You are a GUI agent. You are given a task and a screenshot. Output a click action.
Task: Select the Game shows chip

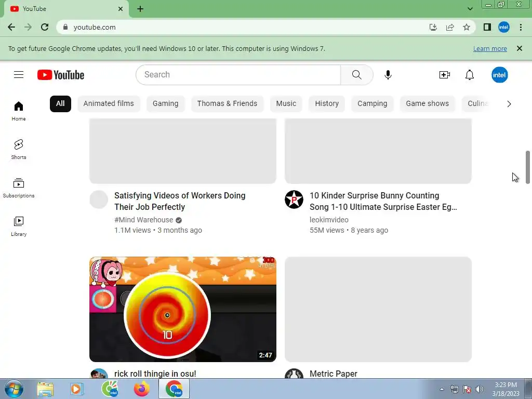tap(427, 104)
